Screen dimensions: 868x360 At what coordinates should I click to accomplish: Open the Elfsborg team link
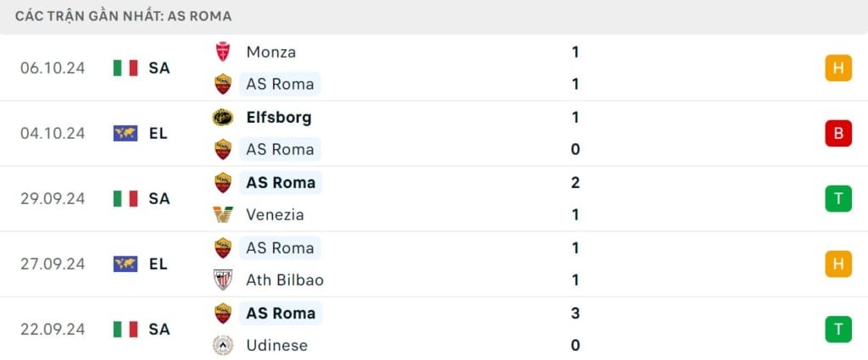pyautogui.click(x=279, y=118)
